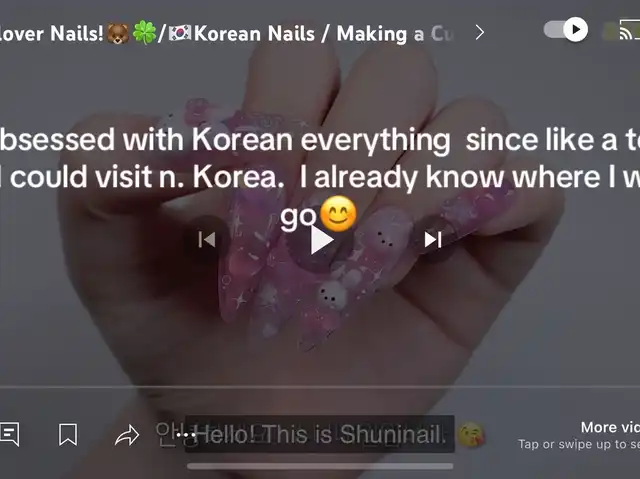This screenshot has height=479, width=640.
Task: Open the comments icon
Action: pyautogui.click(x=9, y=435)
